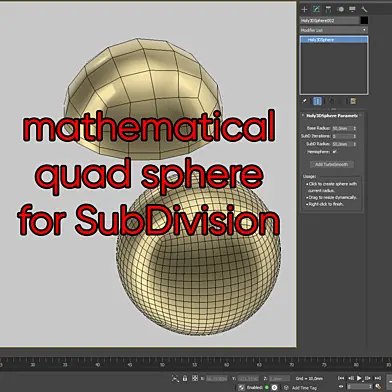Open the Hierarchy panel tab
Viewport: 392px width, 392px height.
click(328, 9)
